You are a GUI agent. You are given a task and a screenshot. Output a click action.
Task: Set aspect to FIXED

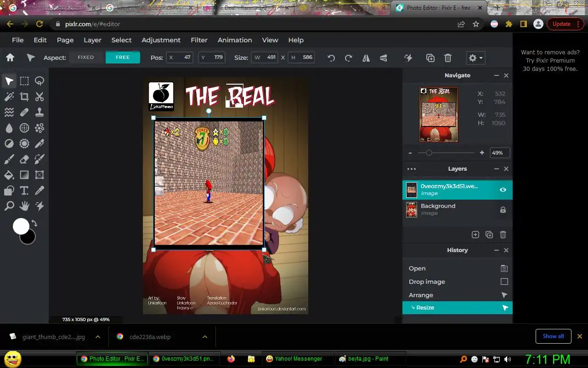pos(86,57)
